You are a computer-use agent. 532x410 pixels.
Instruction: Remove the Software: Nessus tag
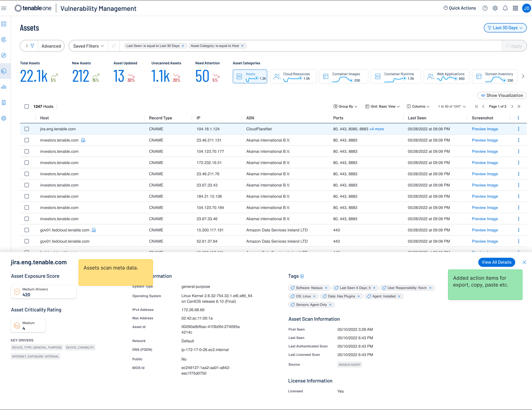326,288
